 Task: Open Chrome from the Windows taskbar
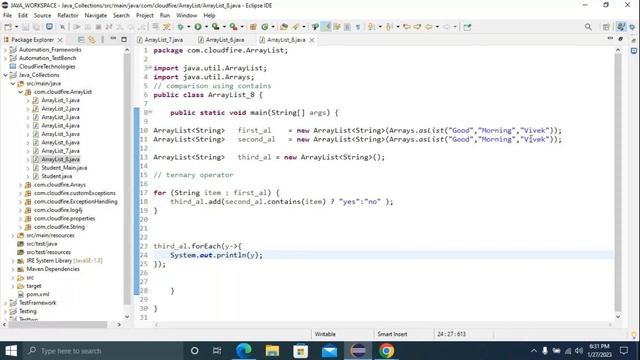coord(386,351)
